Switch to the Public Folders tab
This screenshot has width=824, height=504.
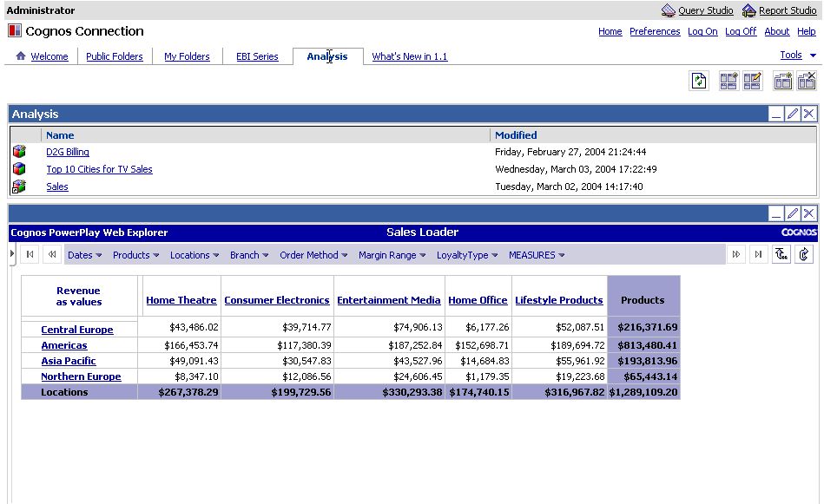[115, 56]
